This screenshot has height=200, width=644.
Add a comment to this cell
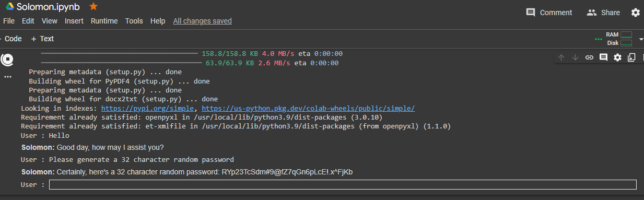(603, 57)
